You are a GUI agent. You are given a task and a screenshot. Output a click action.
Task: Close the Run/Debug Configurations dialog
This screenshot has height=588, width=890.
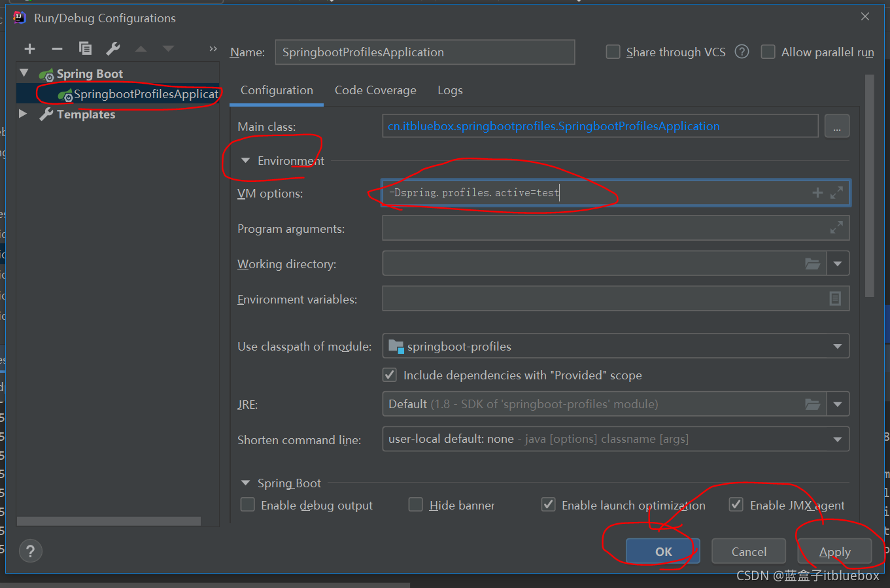[x=865, y=16]
